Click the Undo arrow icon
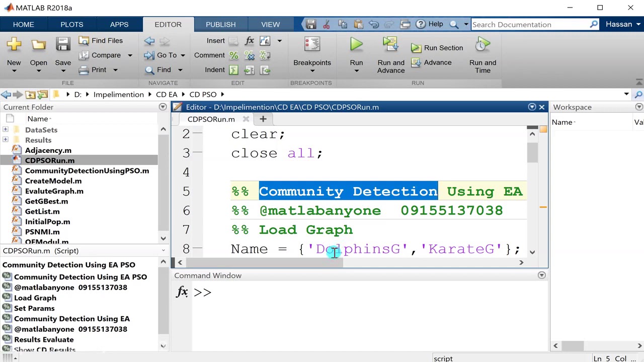644x362 pixels. click(x=374, y=24)
